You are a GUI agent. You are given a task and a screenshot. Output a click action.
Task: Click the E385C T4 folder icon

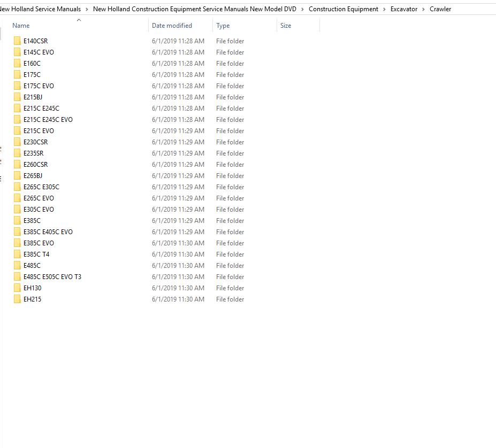click(18, 254)
